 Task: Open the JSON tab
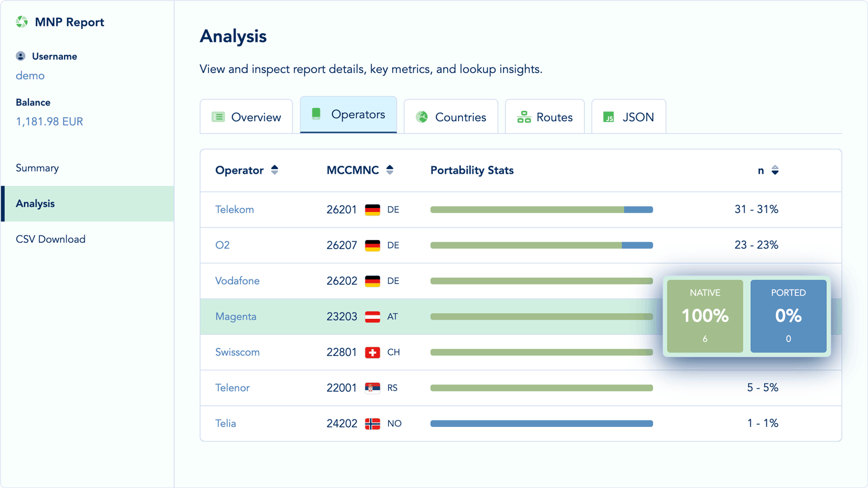coord(628,116)
